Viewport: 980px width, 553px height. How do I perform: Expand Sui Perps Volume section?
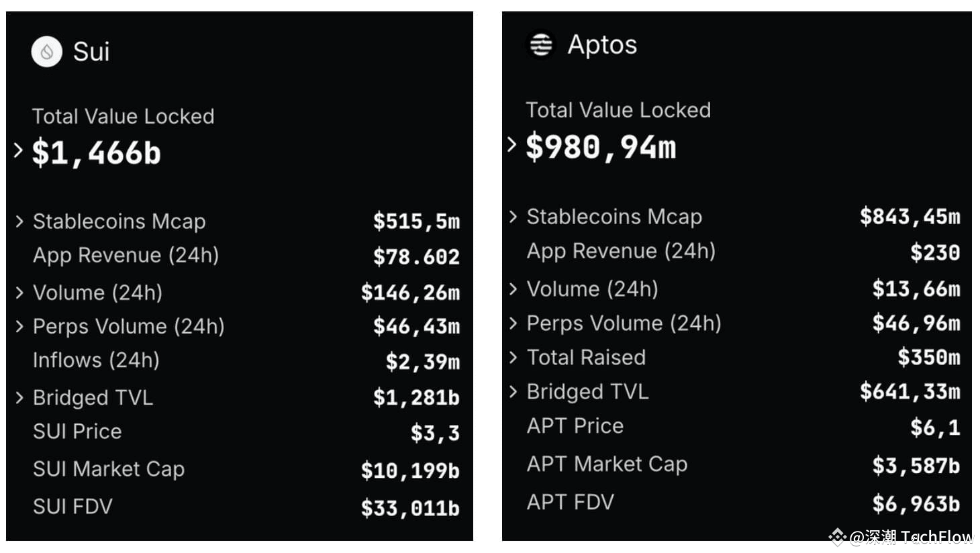coord(19,327)
